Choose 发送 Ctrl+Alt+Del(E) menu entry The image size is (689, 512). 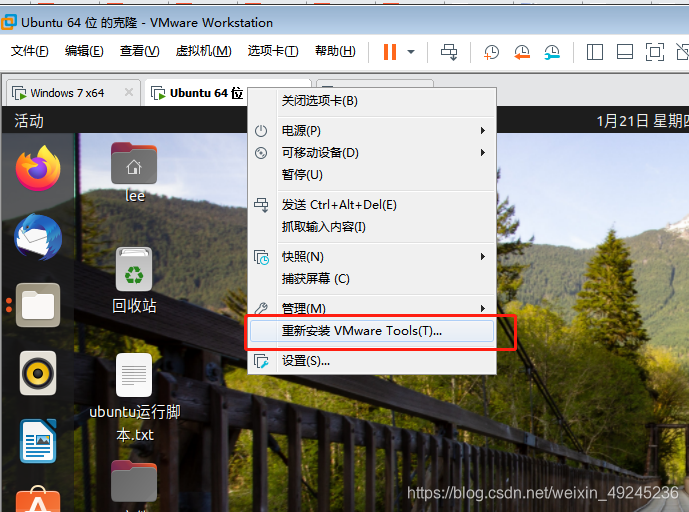coord(372,205)
